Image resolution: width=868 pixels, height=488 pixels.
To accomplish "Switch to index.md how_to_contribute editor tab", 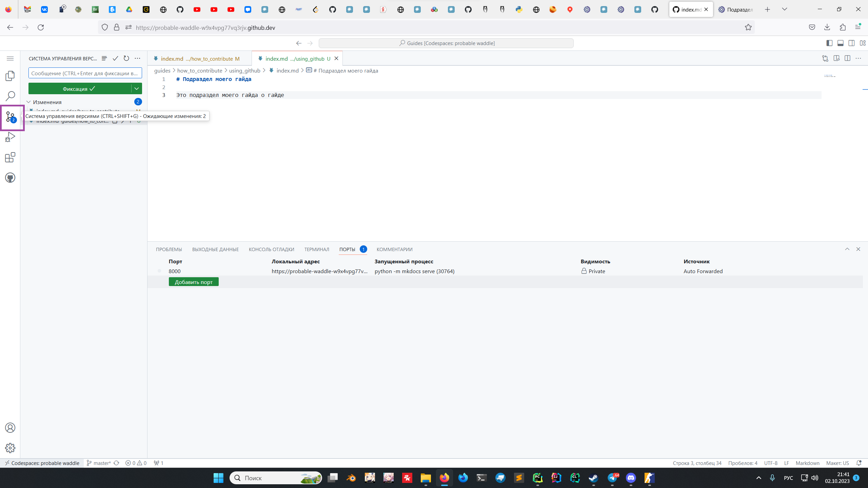I will click(x=197, y=59).
